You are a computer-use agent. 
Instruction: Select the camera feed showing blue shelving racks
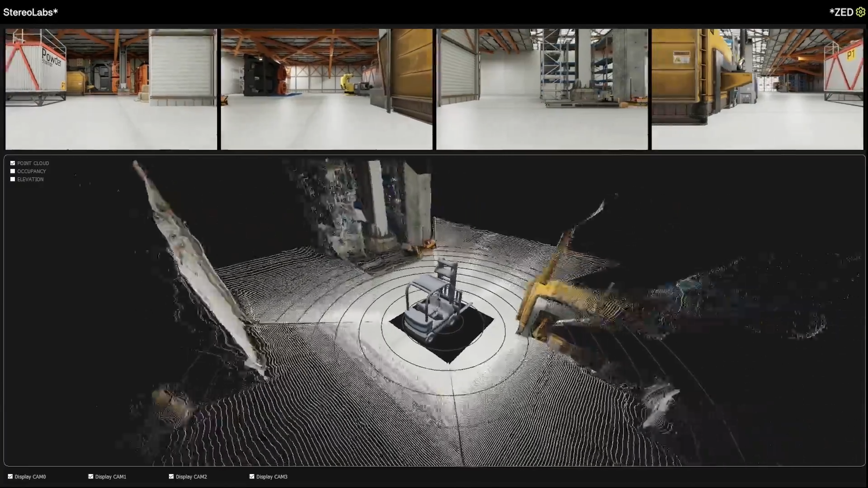(x=542, y=89)
